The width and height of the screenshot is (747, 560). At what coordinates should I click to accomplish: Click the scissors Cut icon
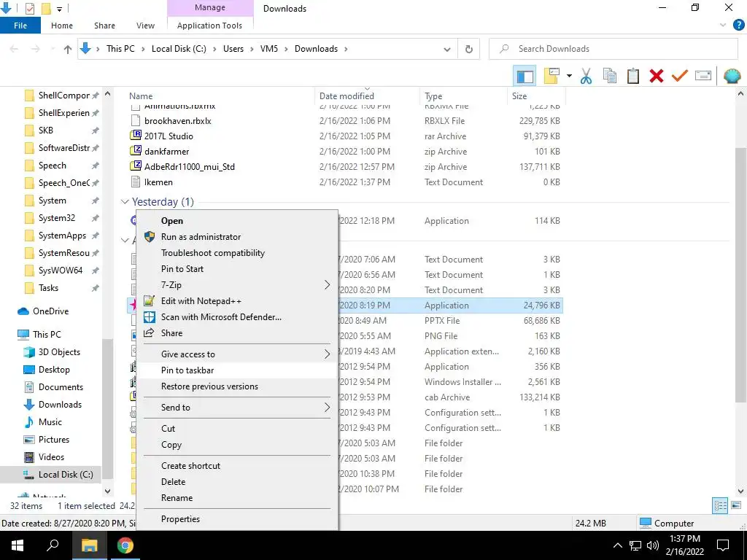(x=586, y=76)
